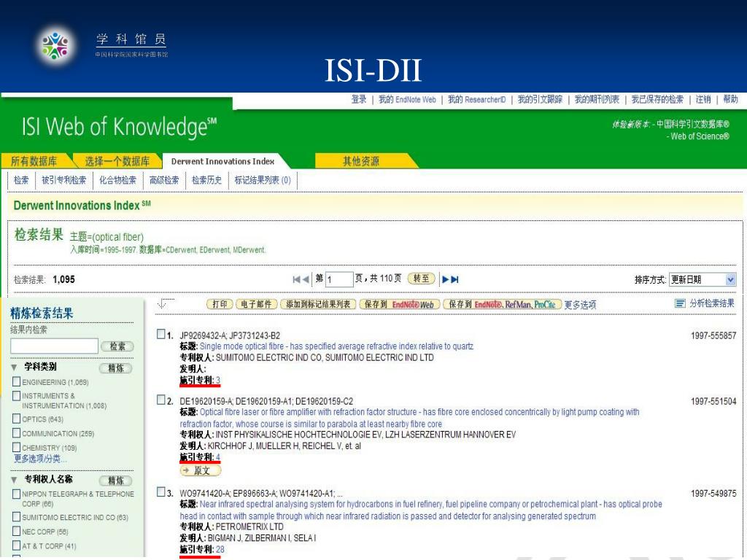Go to the previous results page arrow
This screenshot has height=560, width=747.
click(x=306, y=279)
